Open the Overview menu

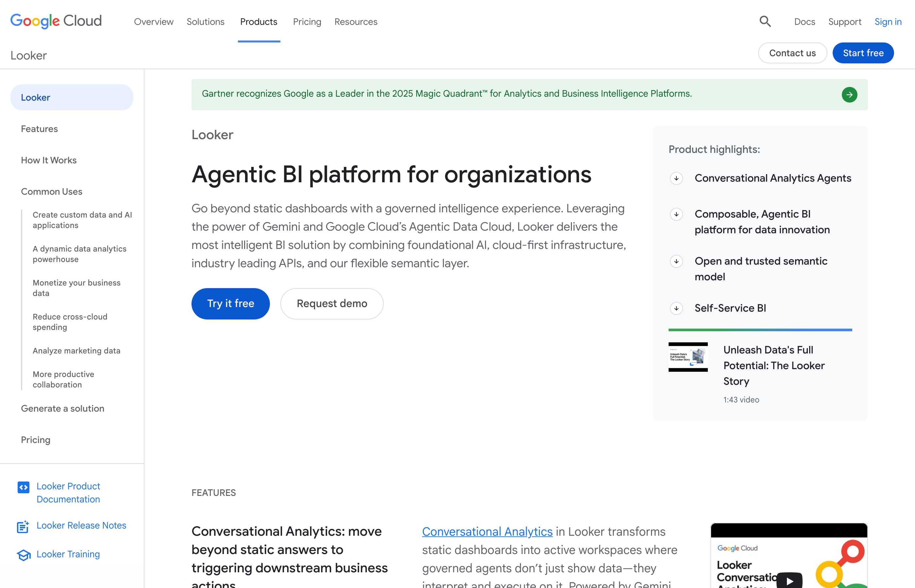click(154, 22)
